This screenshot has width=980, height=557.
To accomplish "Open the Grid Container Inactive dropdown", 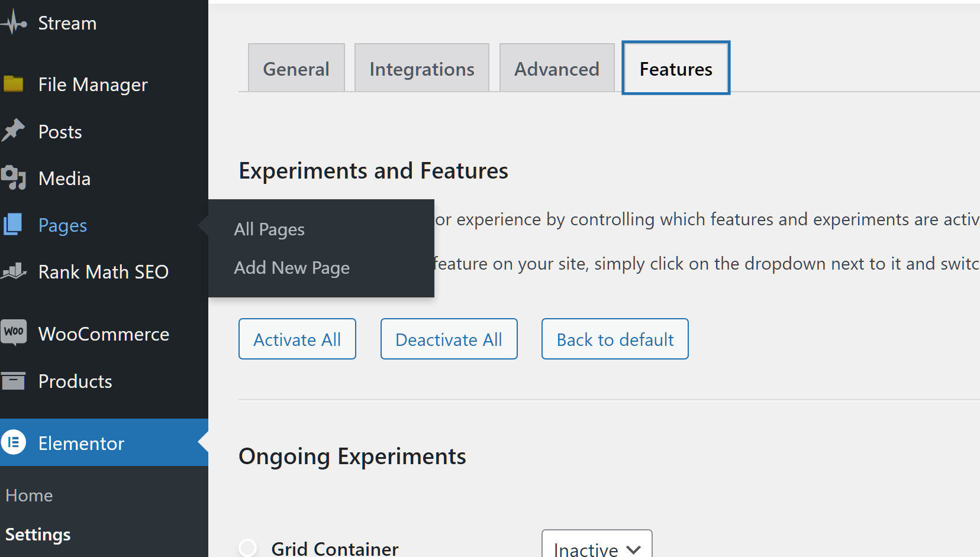I will click(x=597, y=548).
